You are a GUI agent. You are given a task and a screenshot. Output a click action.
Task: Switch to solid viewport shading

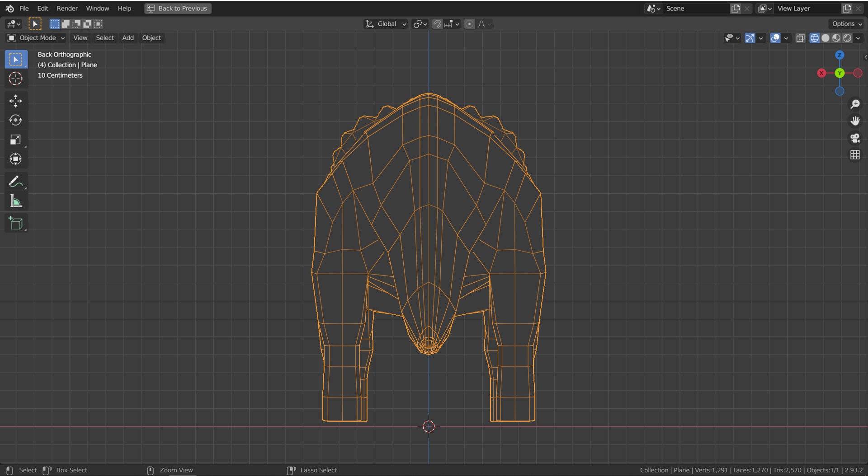826,38
